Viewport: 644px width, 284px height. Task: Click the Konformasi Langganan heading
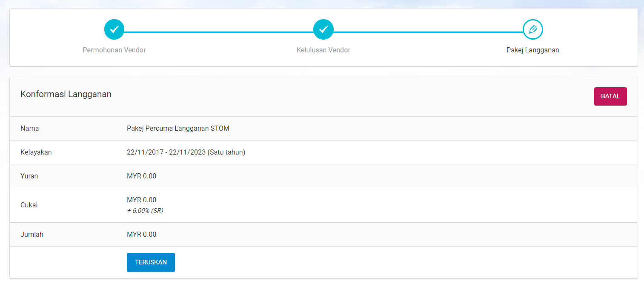(x=66, y=95)
